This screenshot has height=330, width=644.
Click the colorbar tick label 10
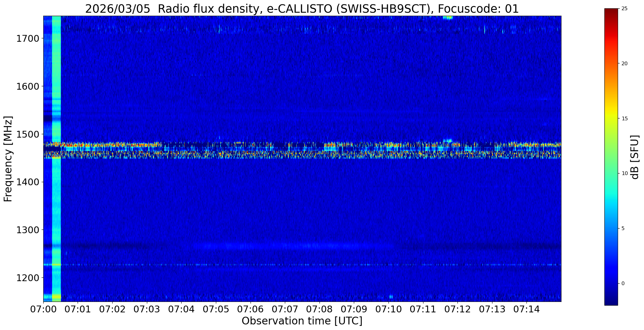pyautogui.click(x=625, y=174)
